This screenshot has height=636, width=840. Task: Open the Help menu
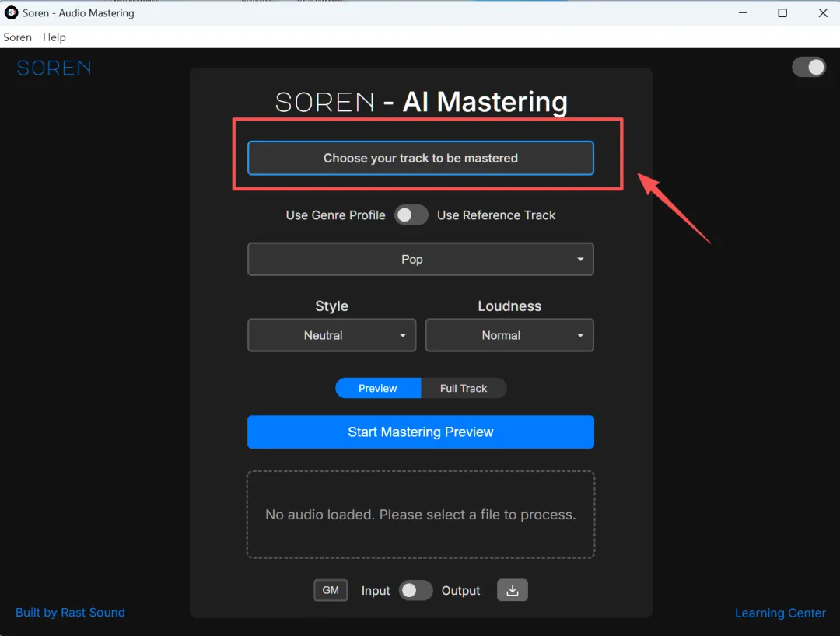click(54, 37)
